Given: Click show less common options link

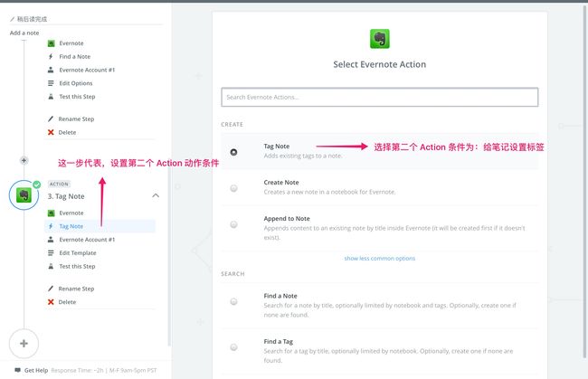Looking at the screenshot, I should click(x=380, y=259).
